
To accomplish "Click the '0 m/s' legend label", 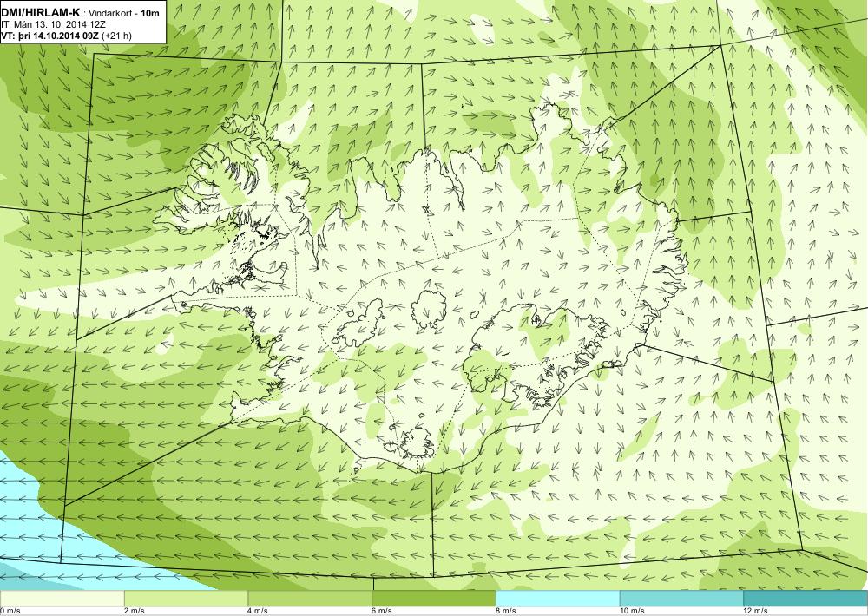I will point(10,611).
